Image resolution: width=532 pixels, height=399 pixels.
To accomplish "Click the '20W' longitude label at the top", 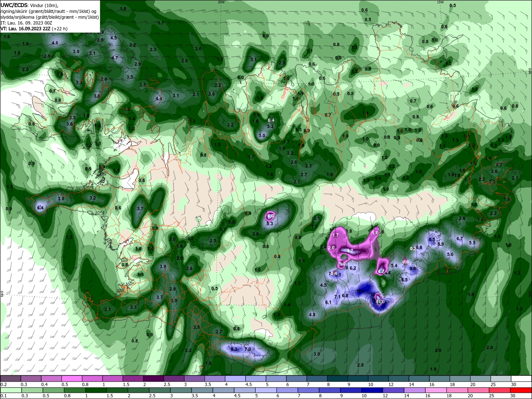I will [221, 2].
